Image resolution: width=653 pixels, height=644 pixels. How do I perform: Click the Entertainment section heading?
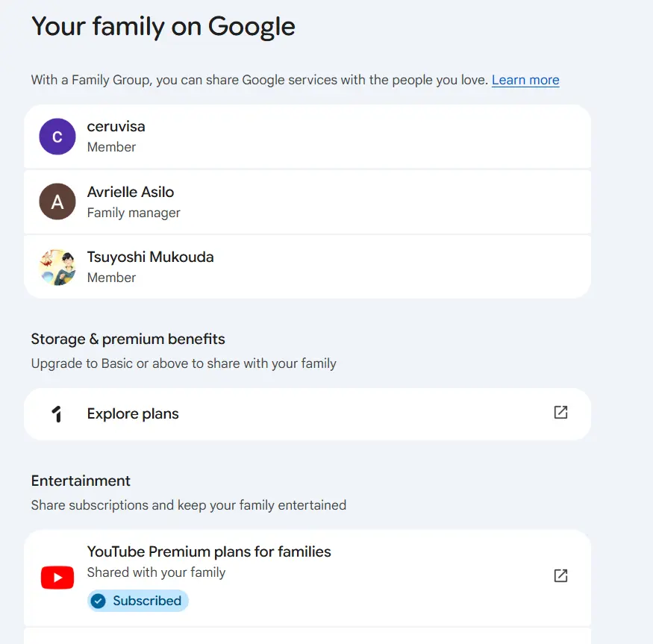[81, 481]
